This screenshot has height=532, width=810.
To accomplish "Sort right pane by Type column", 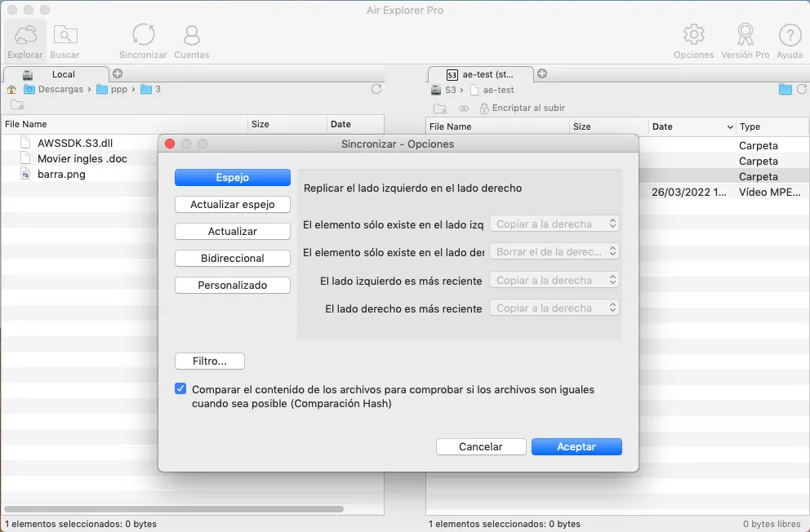I will point(772,127).
